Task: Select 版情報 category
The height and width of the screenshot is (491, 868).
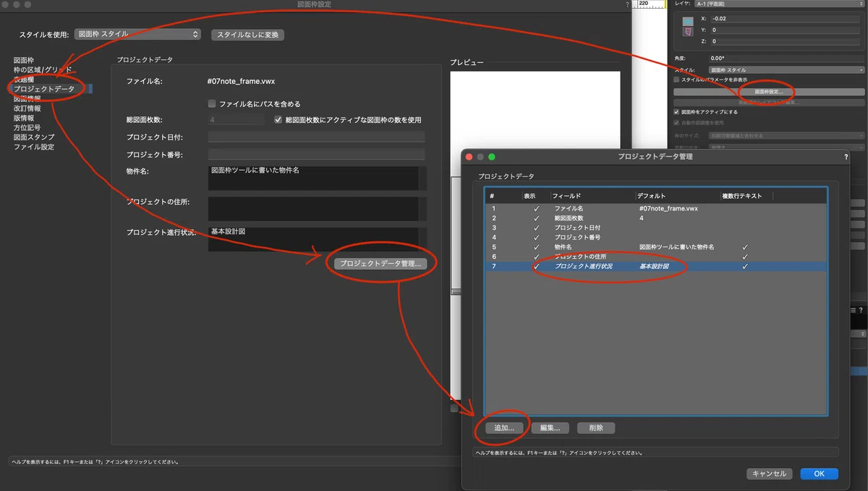Action: pyautogui.click(x=23, y=118)
